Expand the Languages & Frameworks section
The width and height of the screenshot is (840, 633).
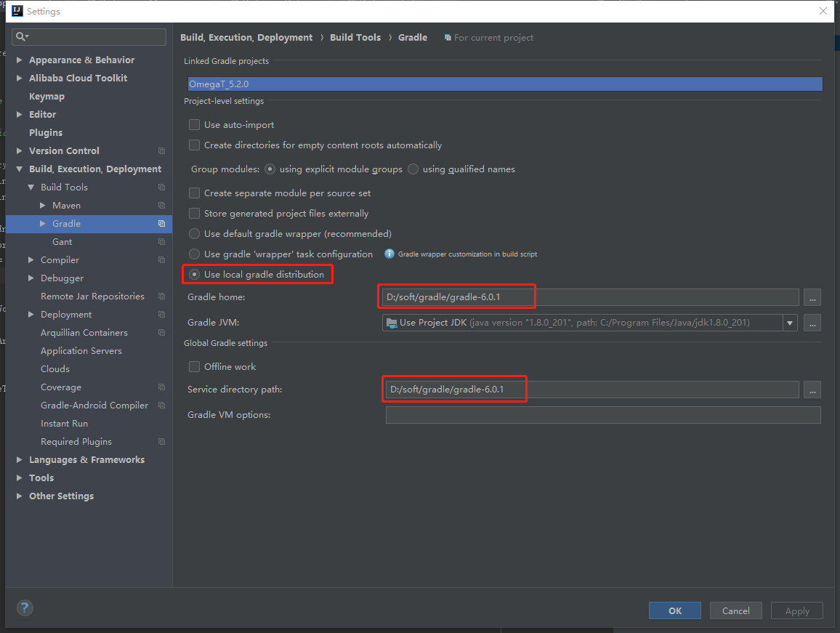coord(18,459)
